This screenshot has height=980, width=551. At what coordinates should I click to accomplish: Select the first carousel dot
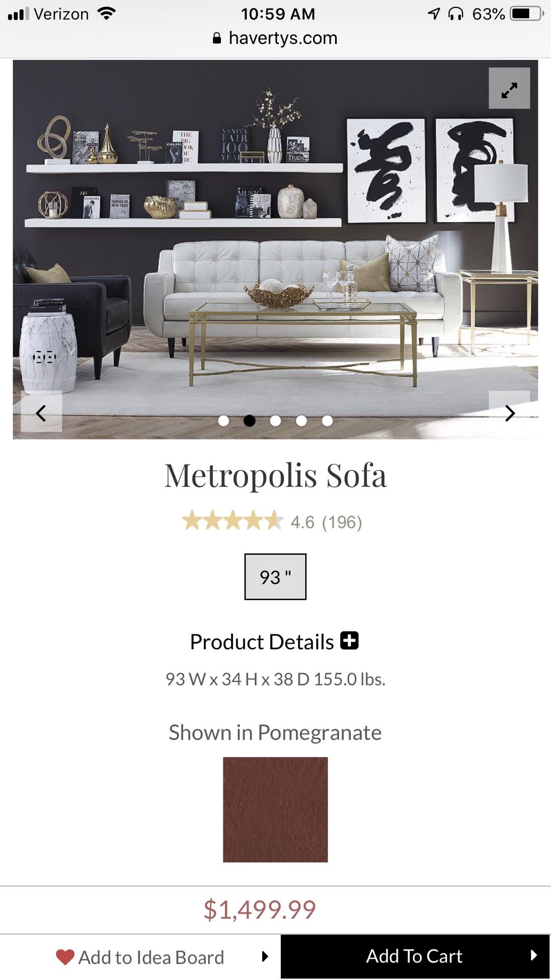(x=223, y=420)
